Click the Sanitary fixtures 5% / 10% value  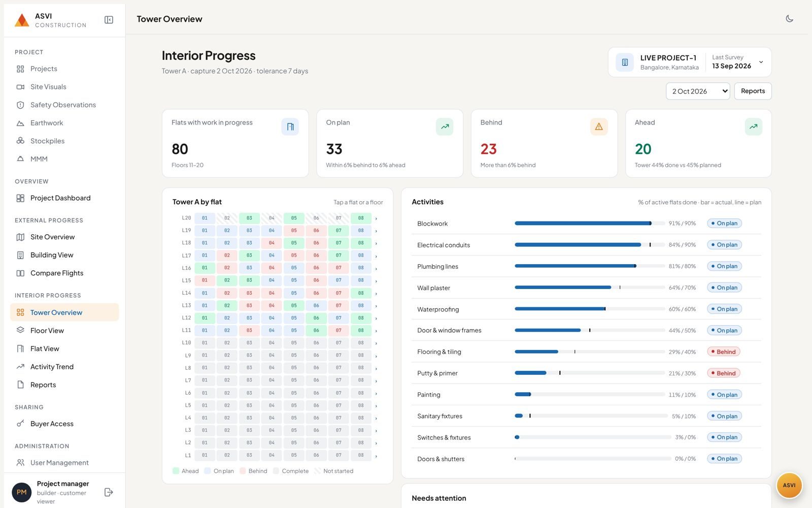(x=684, y=416)
